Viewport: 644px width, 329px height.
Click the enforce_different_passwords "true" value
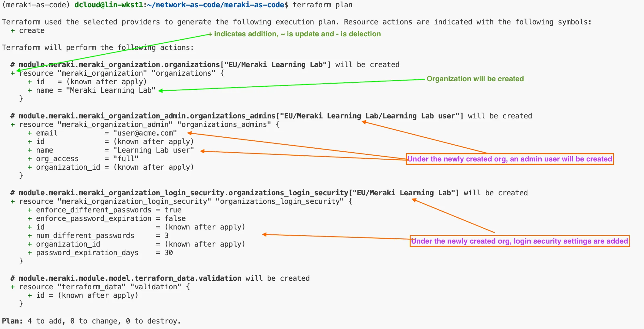point(173,210)
